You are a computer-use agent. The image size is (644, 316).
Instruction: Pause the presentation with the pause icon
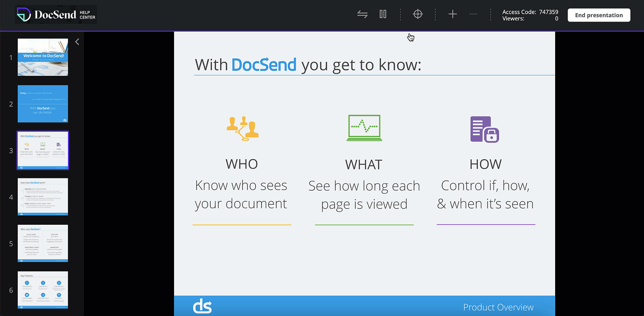point(383,14)
